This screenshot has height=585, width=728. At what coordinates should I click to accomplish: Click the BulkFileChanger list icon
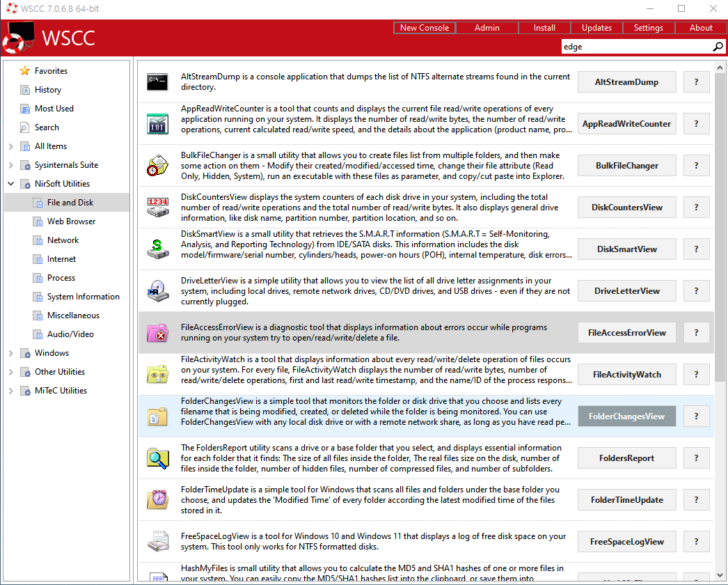tap(158, 166)
